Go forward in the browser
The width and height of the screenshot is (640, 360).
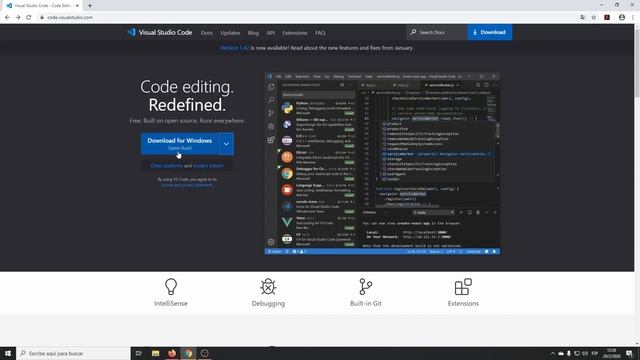(x=18, y=17)
